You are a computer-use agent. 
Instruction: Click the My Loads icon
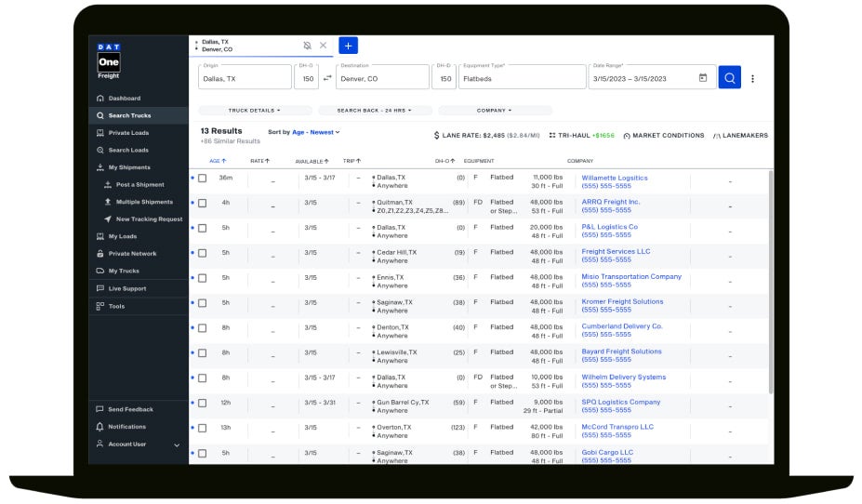pyautogui.click(x=100, y=236)
